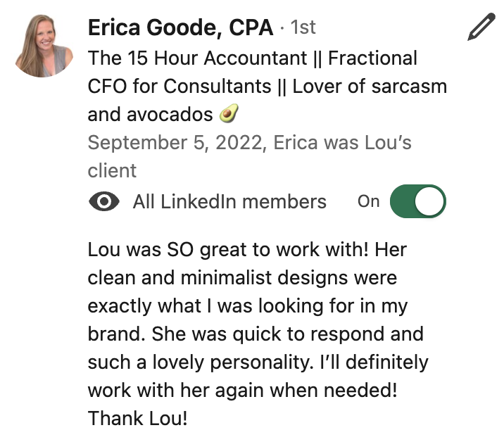Click the closing "Thank Lou!" text
504x442 pixels.
pyautogui.click(x=138, y=418)
